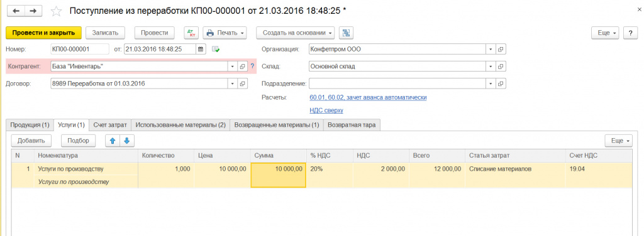This screenshot has height=236, width=644.
Task: Open calendar picker next to date field
Action: [201, 49]
